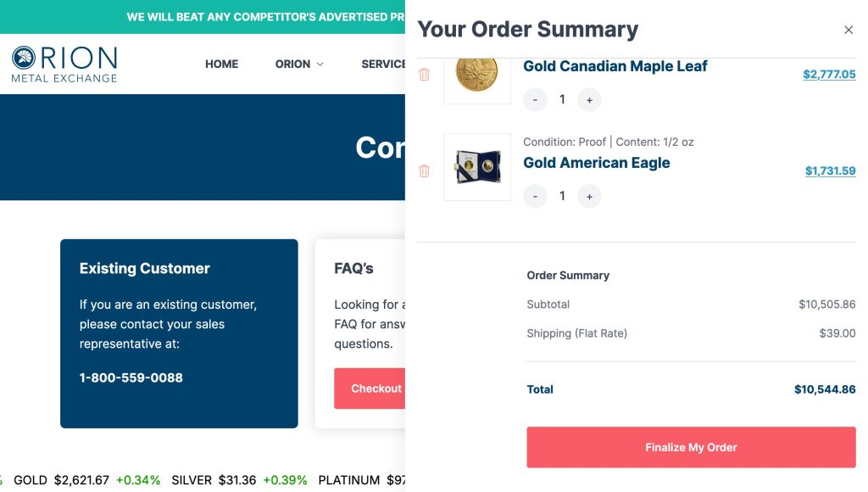Decrease Gold Canadian Maple Leaf quantity
The height and width of the screenshot is (492, 868).
(535, 100)
